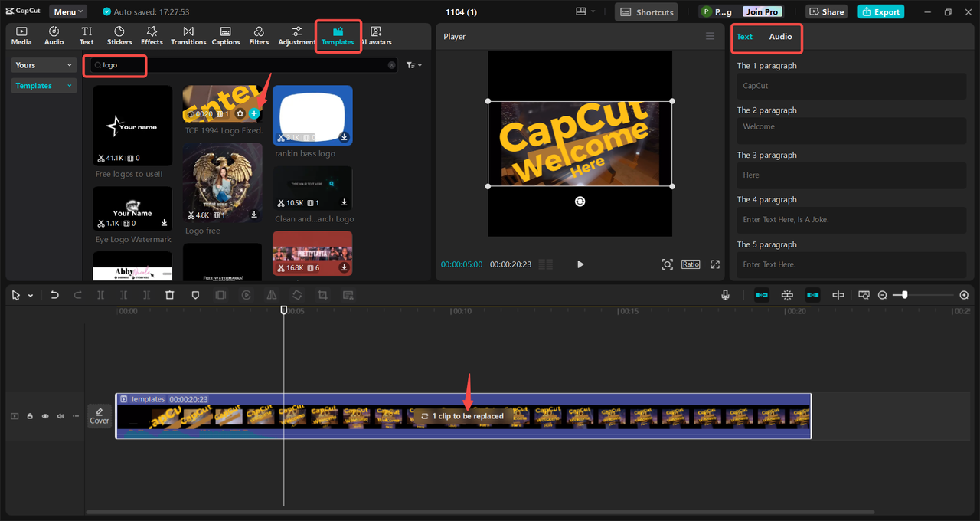Clear the search field with X icon
Image resolution: width=980 pixels, height=521 pixels.
click(392, 65)
